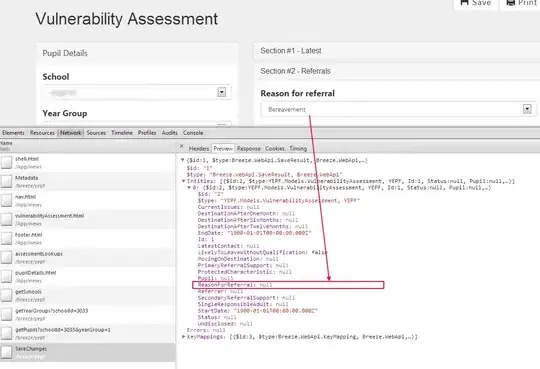Close the request detail pane with X
Viewport: 540px width, 369px height.
[x=181, y=146]
